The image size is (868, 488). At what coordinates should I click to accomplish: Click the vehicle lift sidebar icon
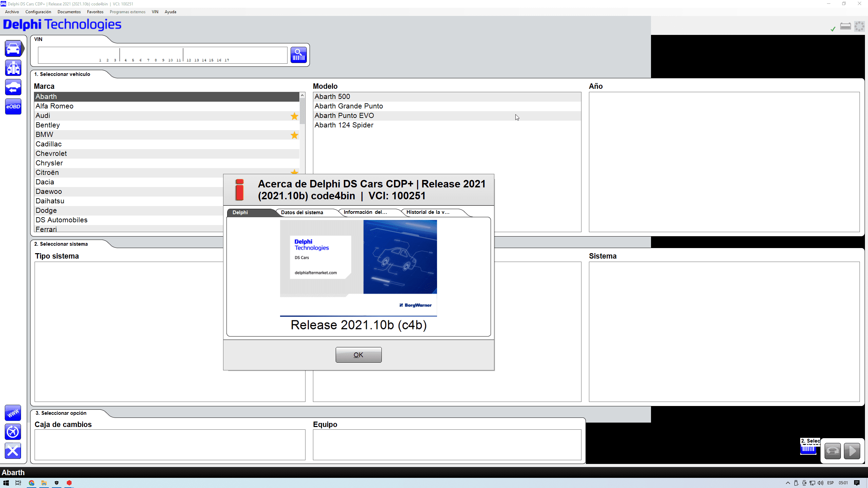(13, 68)
